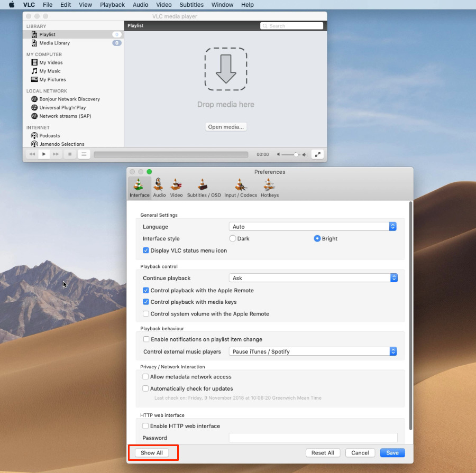The image size is (476, 473).
Task: Toggle Control playback with the Apple Remote
Action: [x=146, y=290]
